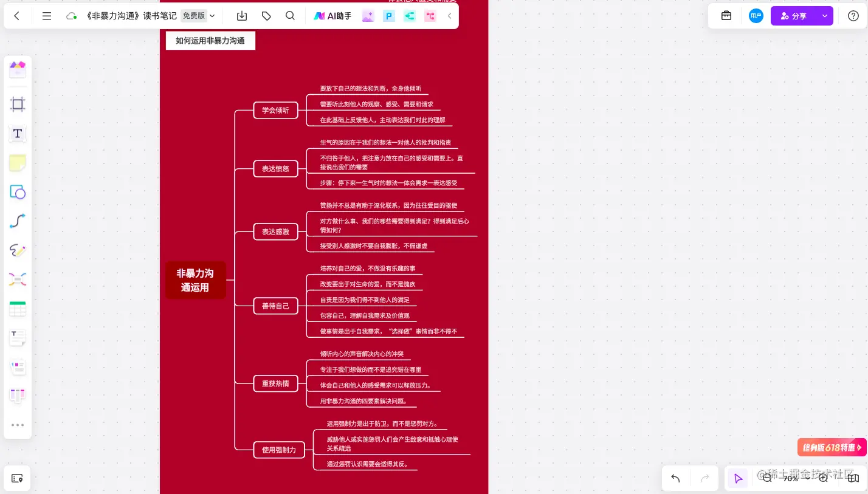Image resolution: width=868 pixels, height=494 pixels.
Task: Select the mind map tool
Action: click(18, 280)
